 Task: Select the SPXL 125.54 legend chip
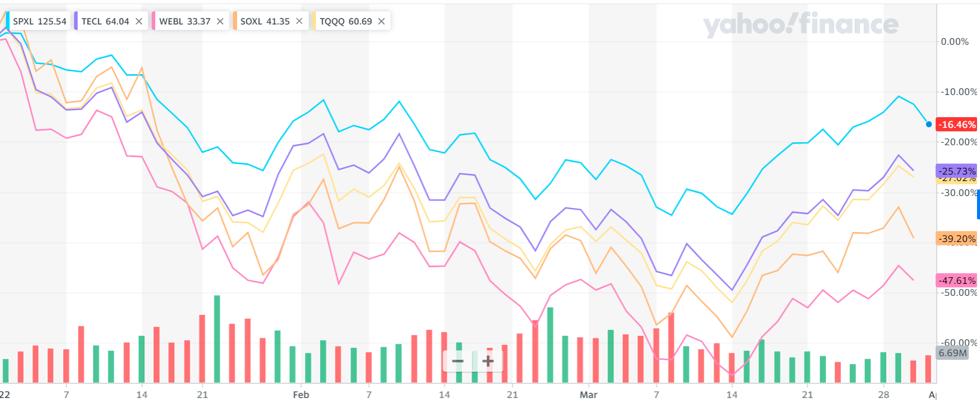pyautogui.click(x=39, y=22)
